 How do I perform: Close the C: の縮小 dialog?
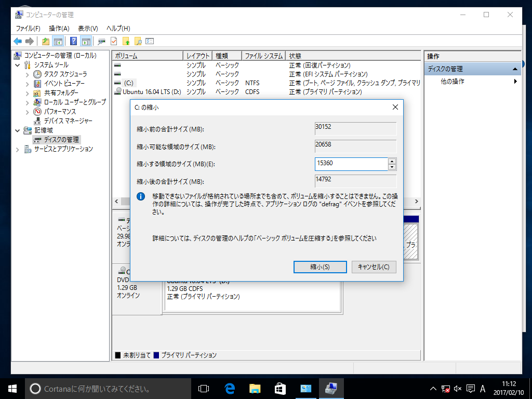[395, 107]
